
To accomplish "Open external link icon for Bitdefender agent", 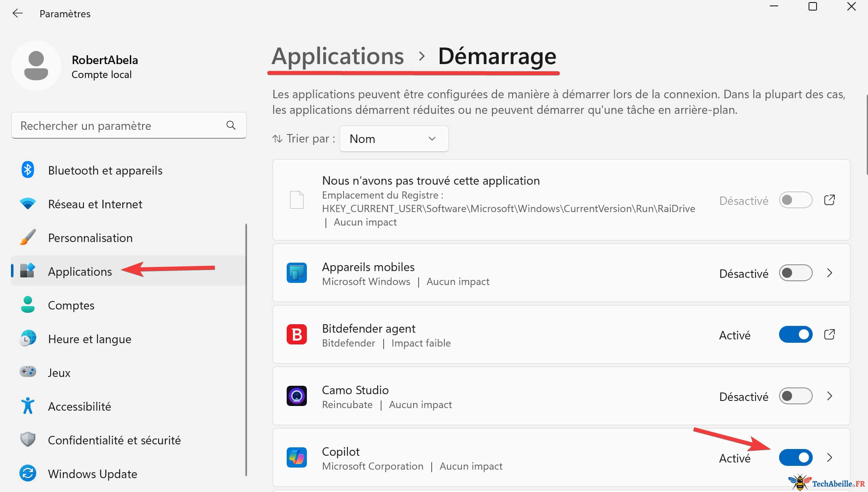I will point(829,335).
